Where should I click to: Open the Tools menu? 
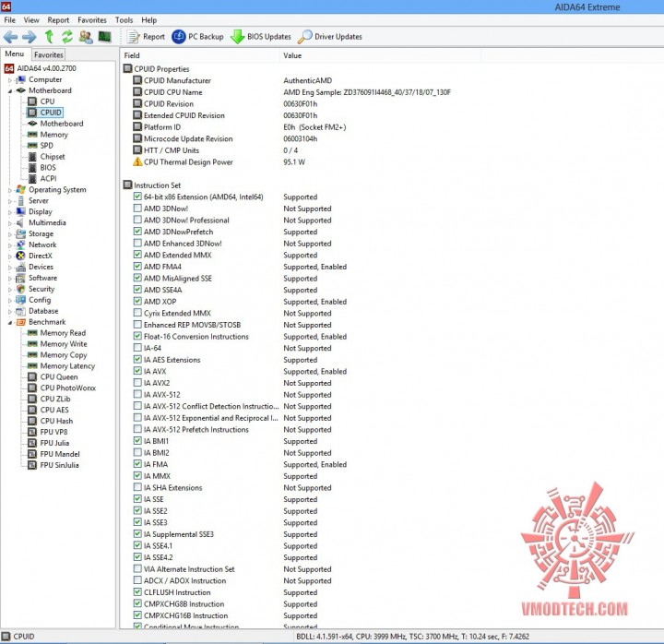(x=124, y=20)
